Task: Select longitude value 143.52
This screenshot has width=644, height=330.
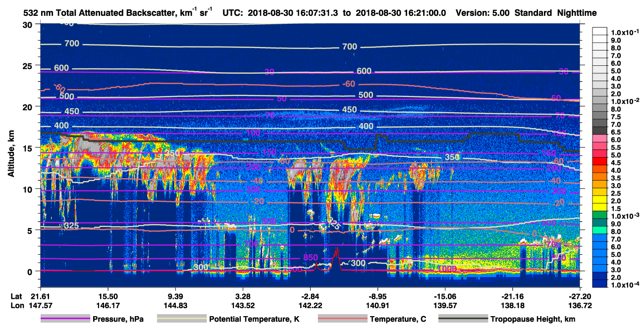Action: coord(243,305)
